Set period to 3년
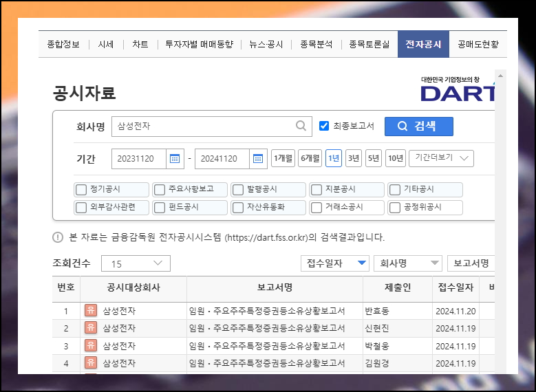Viewport: 536px width, 392px height. pos(354,158)
